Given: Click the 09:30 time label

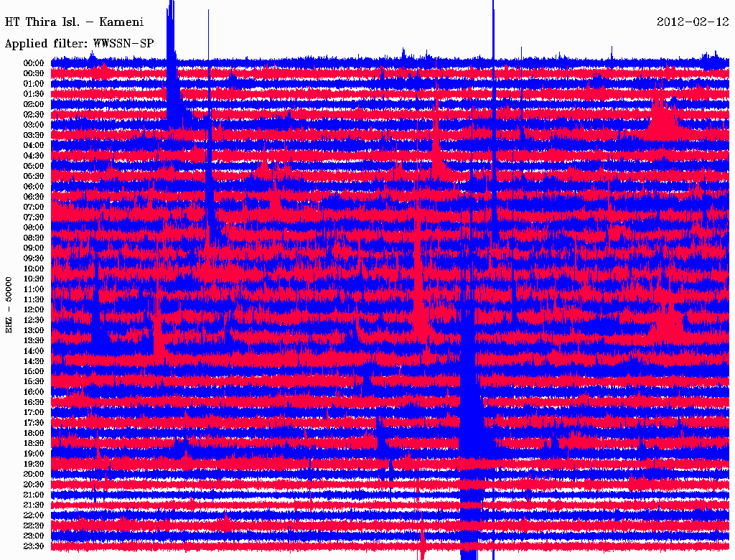Looking at the screenshot, I should tap(34, 258).
